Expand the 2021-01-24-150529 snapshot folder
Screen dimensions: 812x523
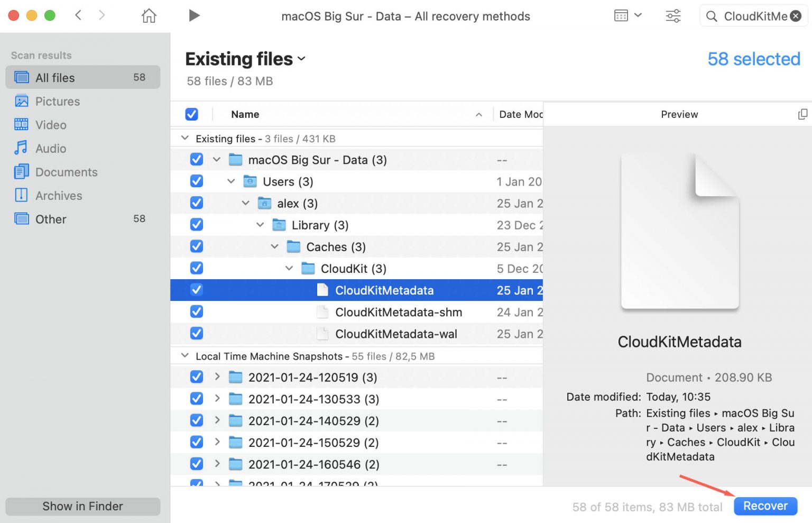[x=217, y=442]
